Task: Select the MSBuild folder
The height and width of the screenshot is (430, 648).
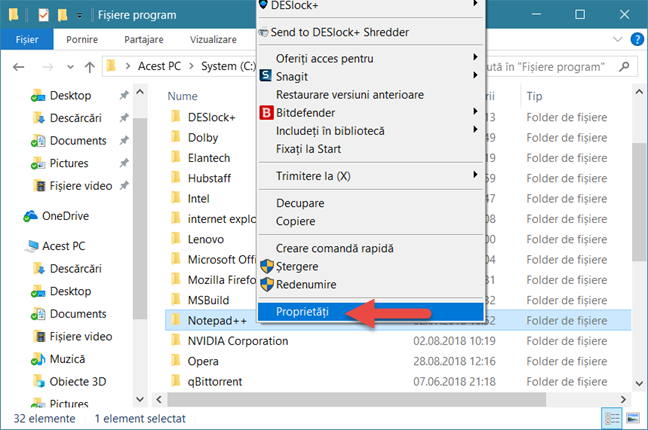Action: coord(208,300)
